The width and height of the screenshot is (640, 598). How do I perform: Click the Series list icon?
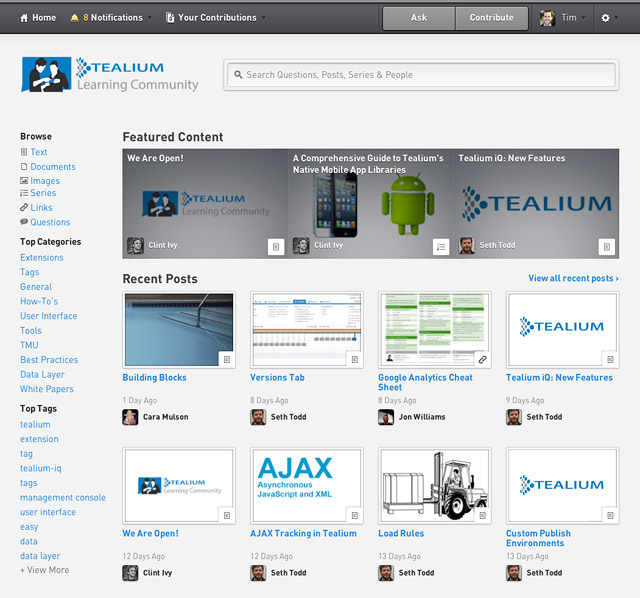tap(24, 193)
